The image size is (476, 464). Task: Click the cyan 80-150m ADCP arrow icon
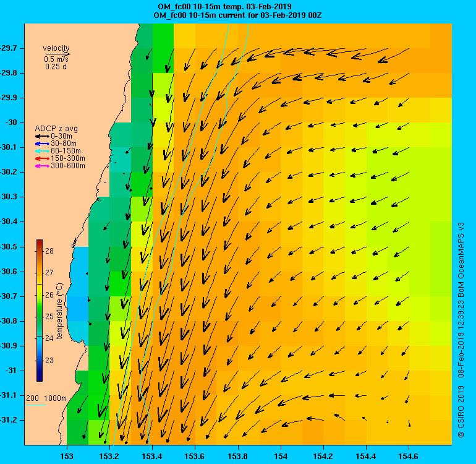point(42,151)
